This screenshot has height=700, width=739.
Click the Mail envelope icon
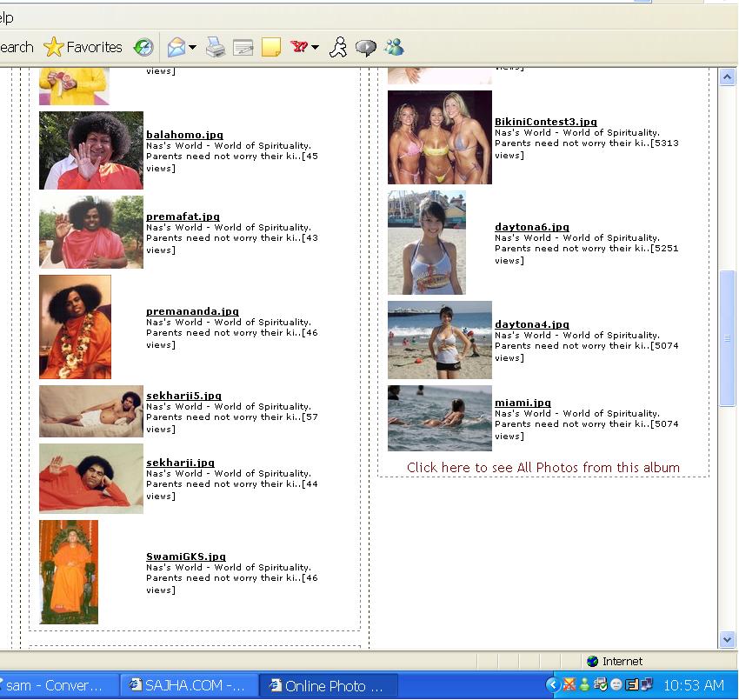[x=176, y=48]
